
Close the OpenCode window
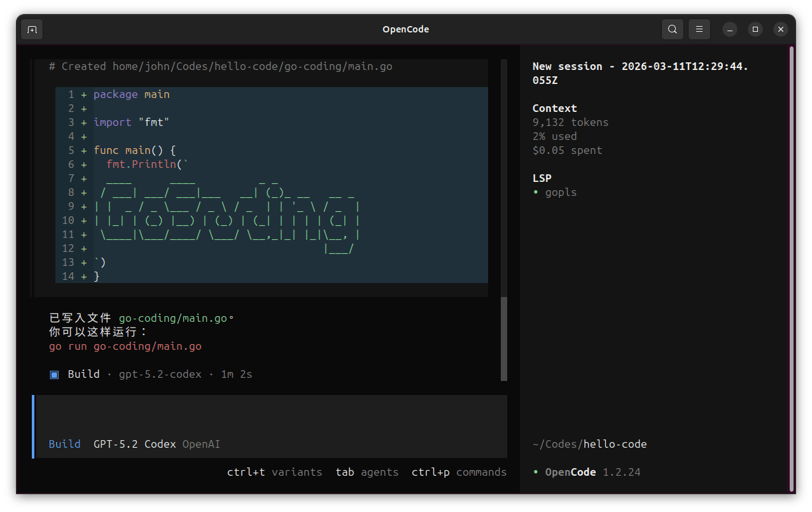tap(781, 29)
